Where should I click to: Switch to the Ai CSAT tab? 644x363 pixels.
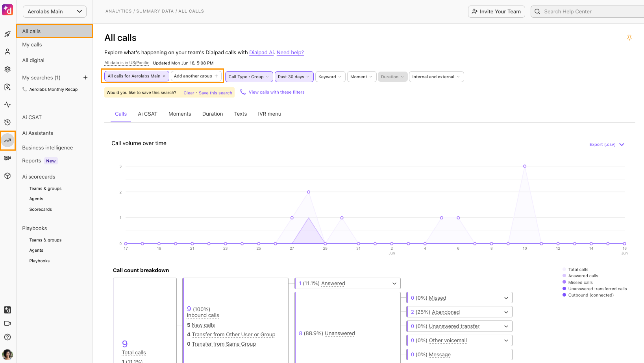(148, 114)
